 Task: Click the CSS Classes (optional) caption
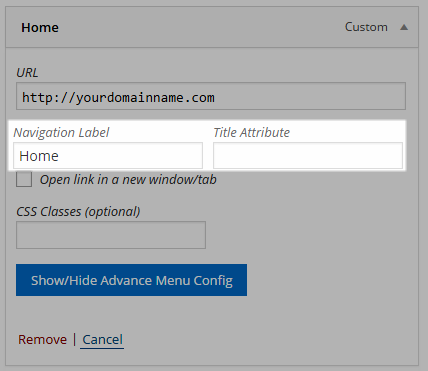[x=78, y=212]
